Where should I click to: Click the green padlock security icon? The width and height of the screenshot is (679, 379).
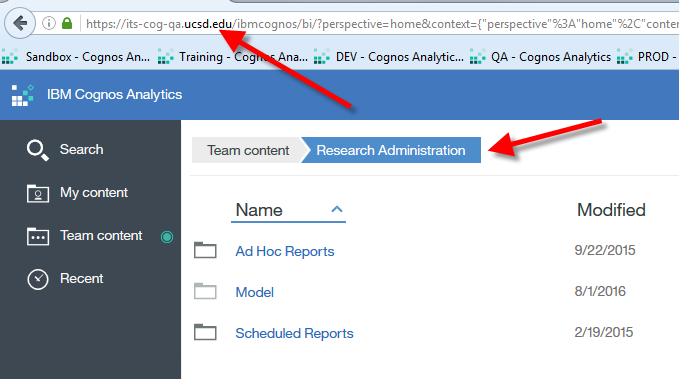click(x=67, y=23)
